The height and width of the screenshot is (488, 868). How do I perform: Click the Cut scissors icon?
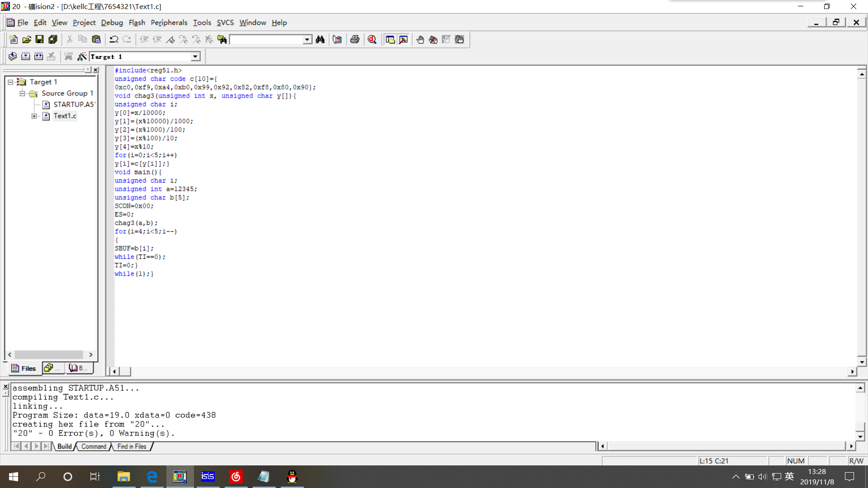(70, 40)
